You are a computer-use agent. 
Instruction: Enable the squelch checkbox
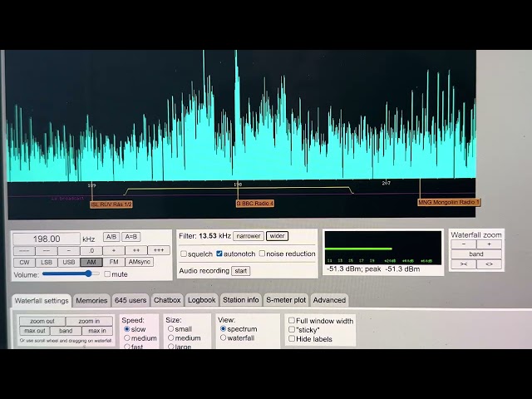point(184,254)
